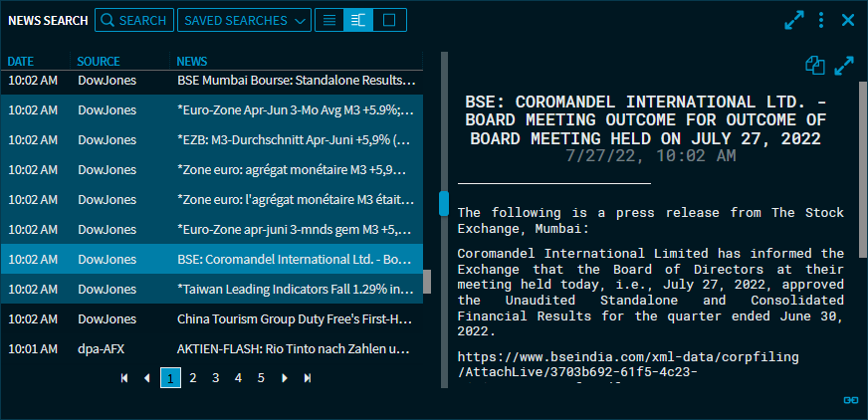Expand the News Search panel arrows
868x420 pixels.
click(793, 20)
